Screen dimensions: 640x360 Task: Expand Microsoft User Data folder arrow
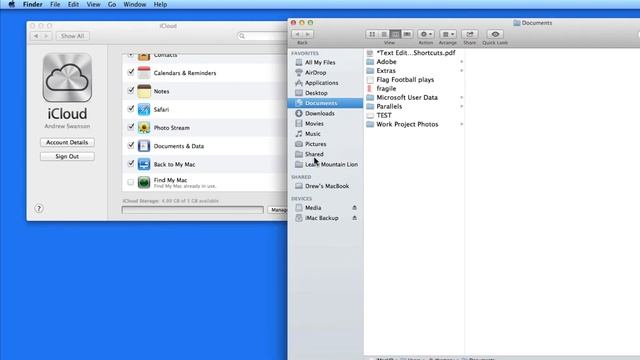pos(462,98)
